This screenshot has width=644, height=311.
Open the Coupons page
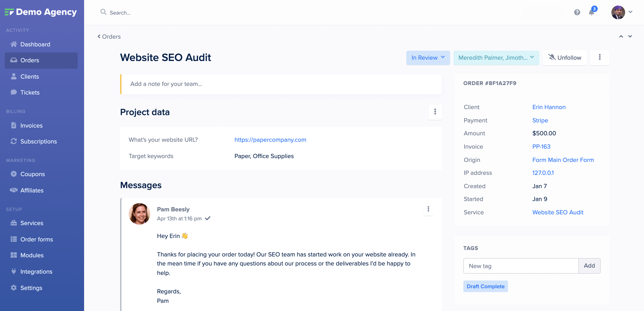coord(32,174)
